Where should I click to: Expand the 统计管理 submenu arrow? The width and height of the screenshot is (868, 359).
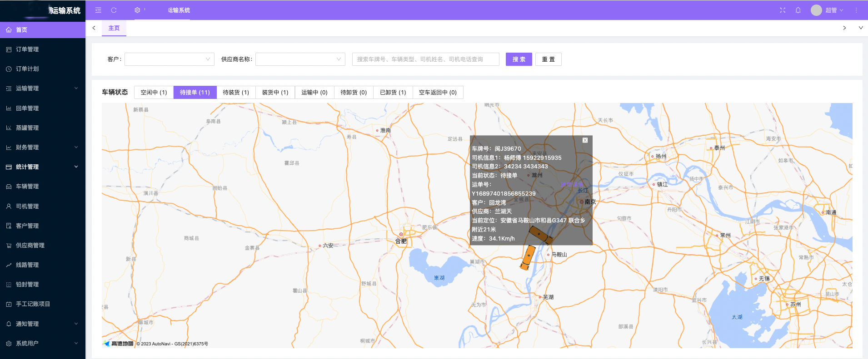76,167
